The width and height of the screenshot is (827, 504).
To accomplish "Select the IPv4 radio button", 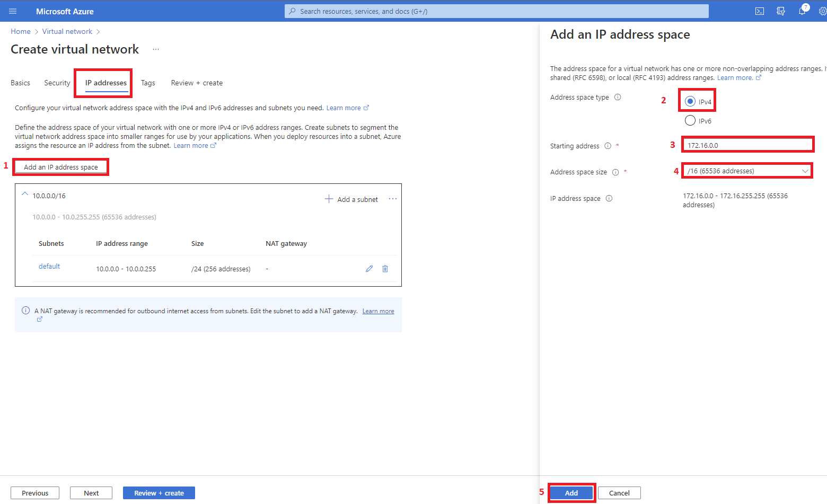I will (690, 101).
